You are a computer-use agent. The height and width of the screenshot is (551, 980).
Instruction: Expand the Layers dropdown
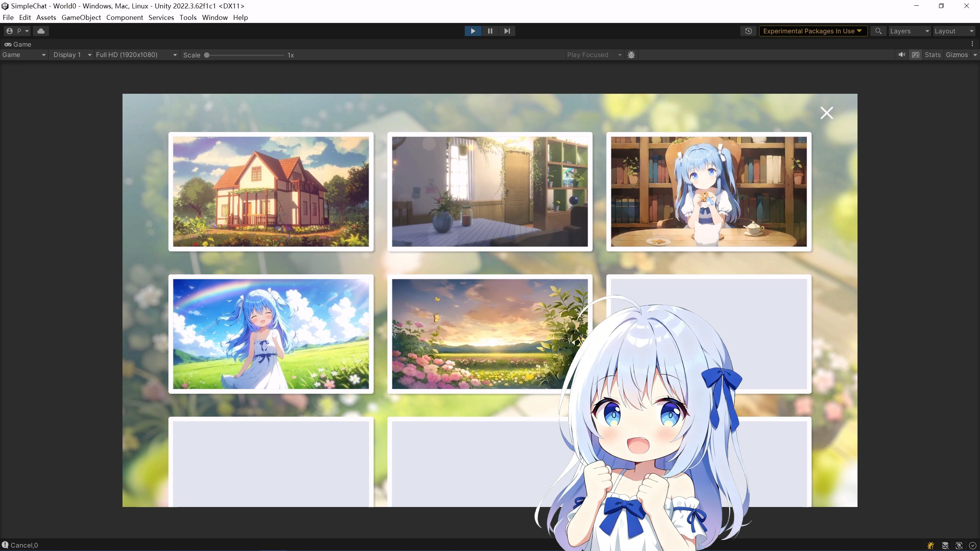pos(909,31)
